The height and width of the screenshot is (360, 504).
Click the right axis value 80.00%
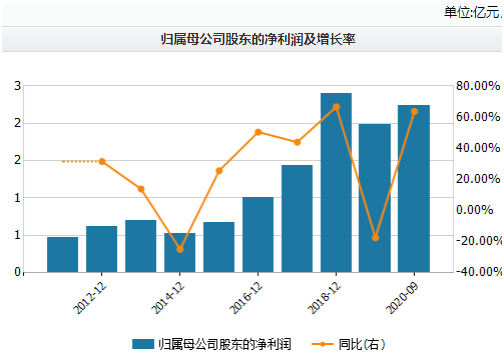[x=478, y=86]
